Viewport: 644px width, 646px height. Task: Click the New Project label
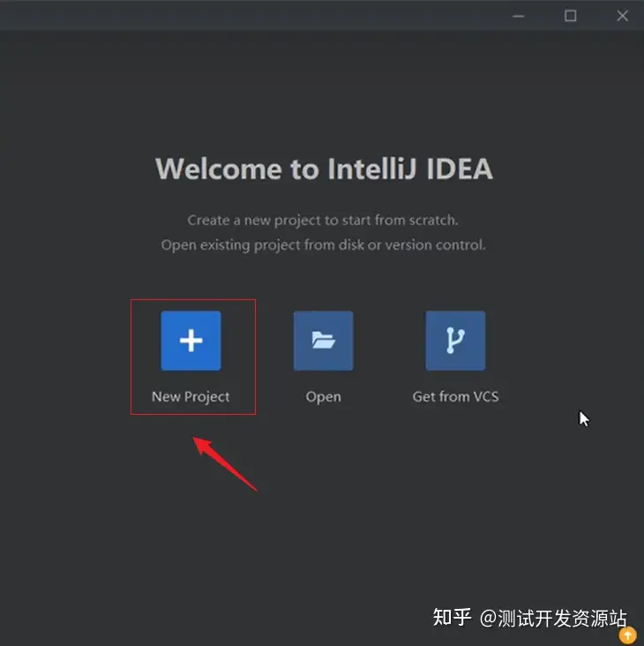point(191,397)
